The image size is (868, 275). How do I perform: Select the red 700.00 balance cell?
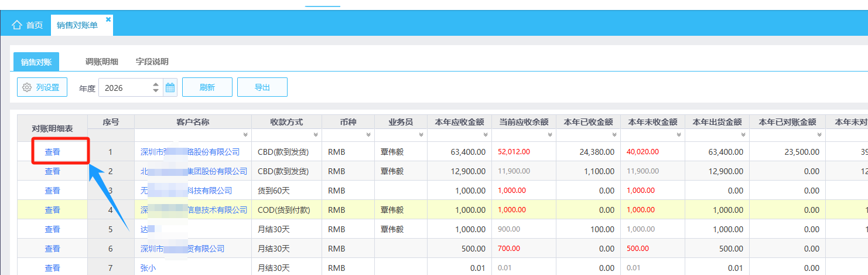point(524,249)
